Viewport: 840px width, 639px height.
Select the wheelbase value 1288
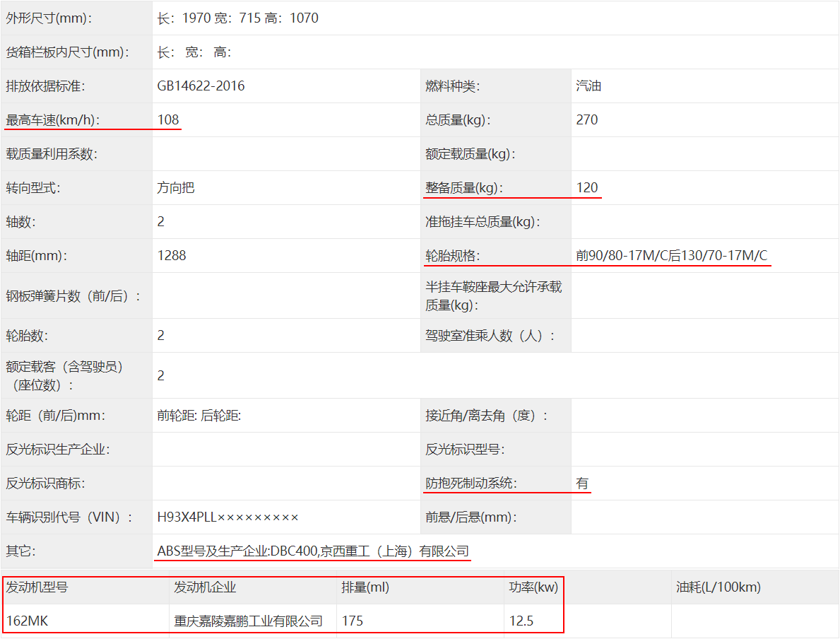172,255
